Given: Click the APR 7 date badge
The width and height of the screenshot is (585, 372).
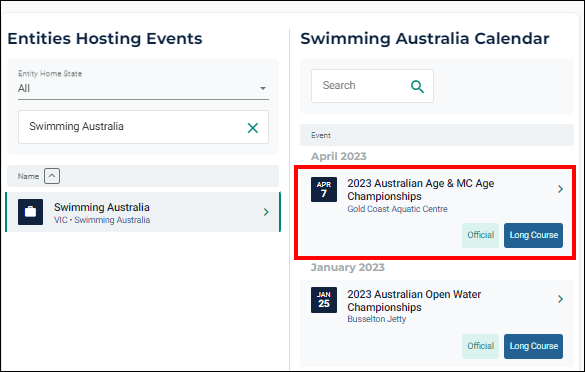Looking at the screenshot, I should click(x=324, y=190).
